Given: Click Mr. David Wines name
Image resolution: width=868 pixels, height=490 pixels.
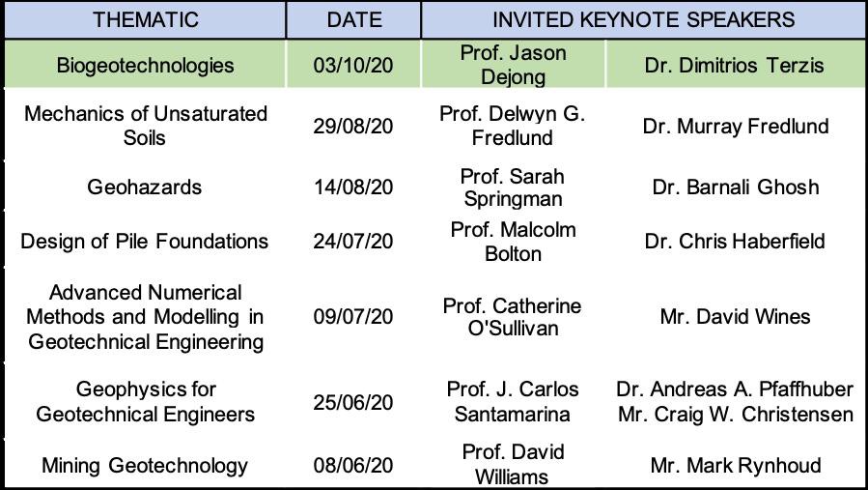Looking at the screenshot, I should (735, 316).
